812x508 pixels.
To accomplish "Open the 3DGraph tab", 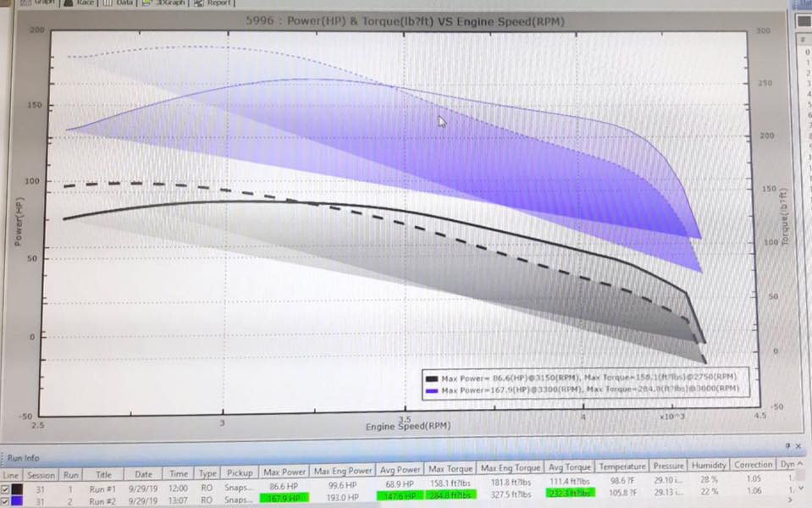I will (x=163, y=3).
